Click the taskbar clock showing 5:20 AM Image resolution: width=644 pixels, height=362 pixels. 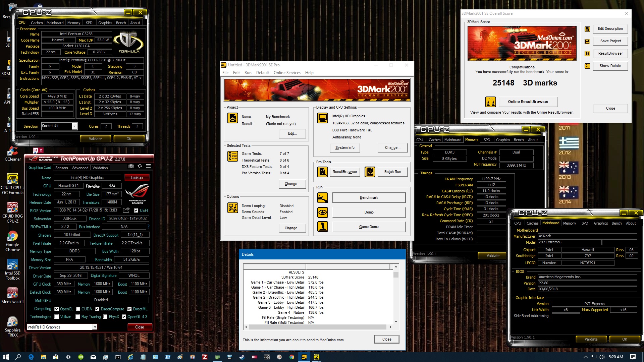616,357
